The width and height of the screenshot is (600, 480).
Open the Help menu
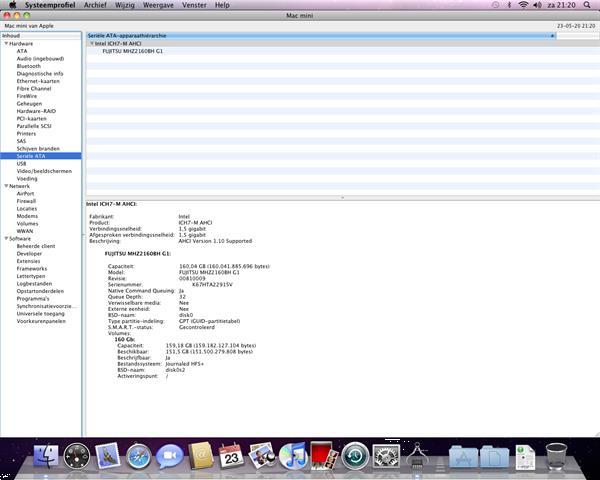pos(222,5)
